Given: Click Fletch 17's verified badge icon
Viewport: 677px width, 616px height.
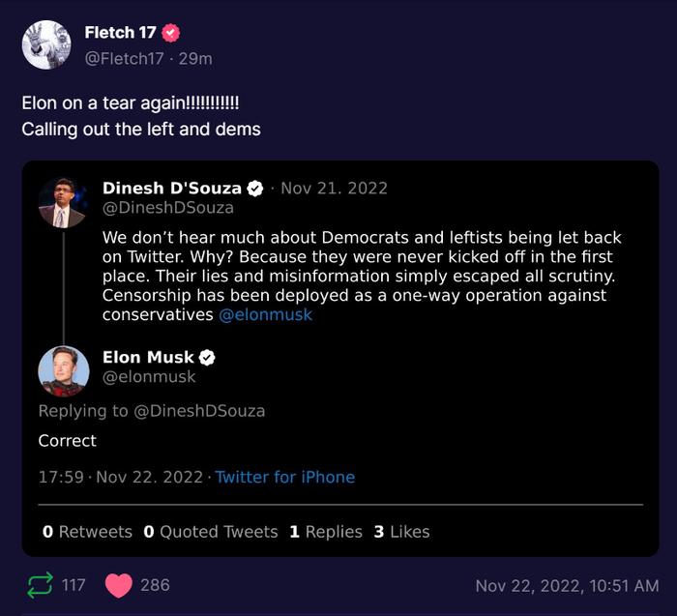Looking at the screenshot, I should tap(171, 33).
